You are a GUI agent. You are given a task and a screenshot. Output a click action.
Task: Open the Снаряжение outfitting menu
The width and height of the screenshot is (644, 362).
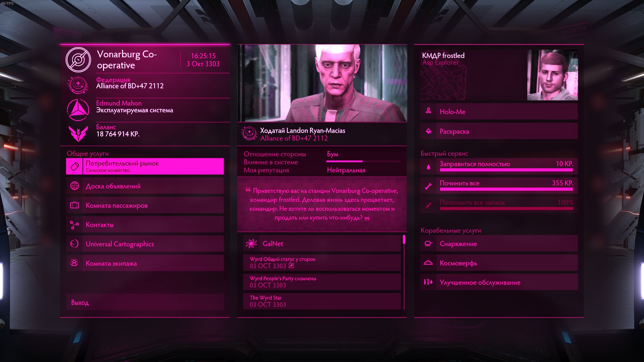(499, 244)
